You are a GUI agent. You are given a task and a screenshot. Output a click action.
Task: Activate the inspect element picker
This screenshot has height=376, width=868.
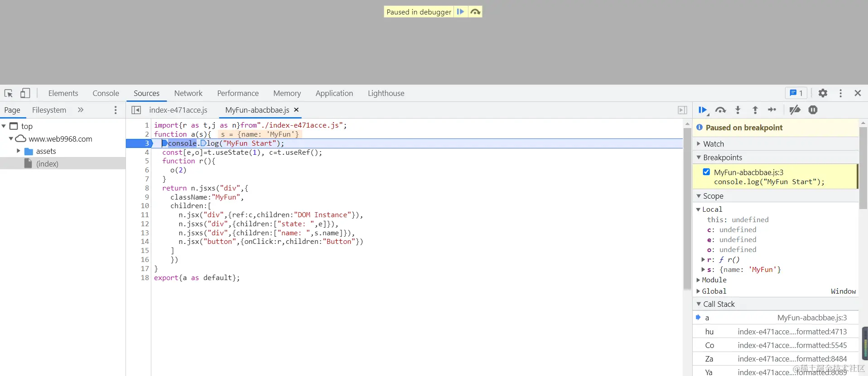(9, 93)
